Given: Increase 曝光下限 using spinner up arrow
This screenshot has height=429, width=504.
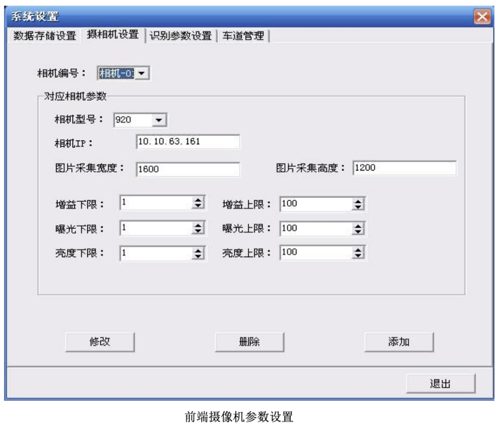Looking at the screenshot, I should click(x=198, y=225).
